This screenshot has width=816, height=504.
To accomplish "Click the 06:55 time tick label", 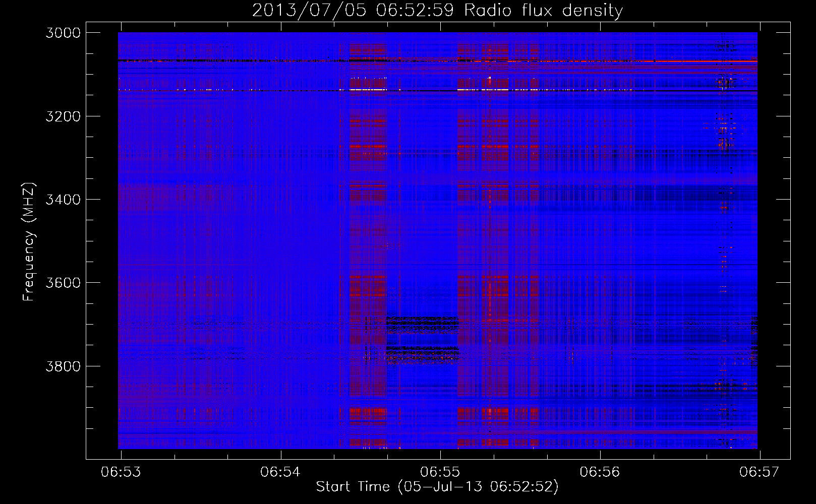I will (440, 472).
